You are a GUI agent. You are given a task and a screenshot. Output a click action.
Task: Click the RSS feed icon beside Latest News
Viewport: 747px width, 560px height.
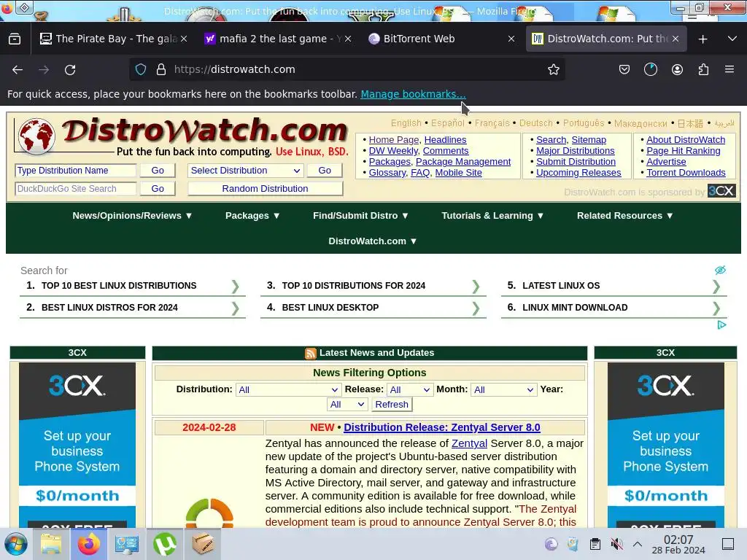click(x=311, y=353)
